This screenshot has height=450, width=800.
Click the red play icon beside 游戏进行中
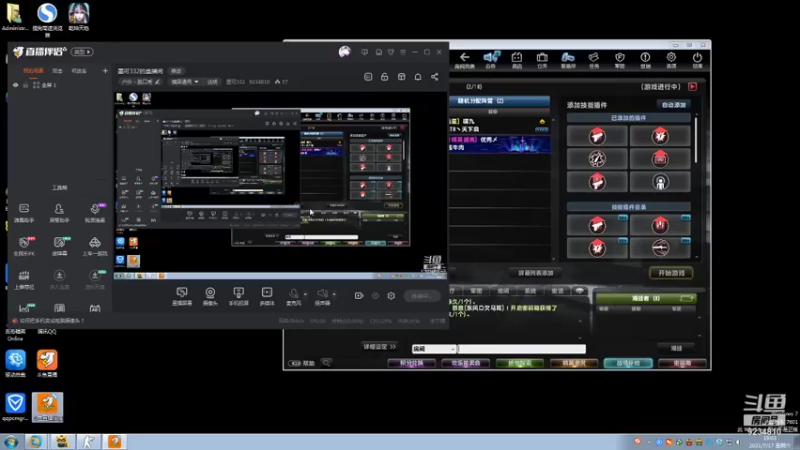pos(692,87)
